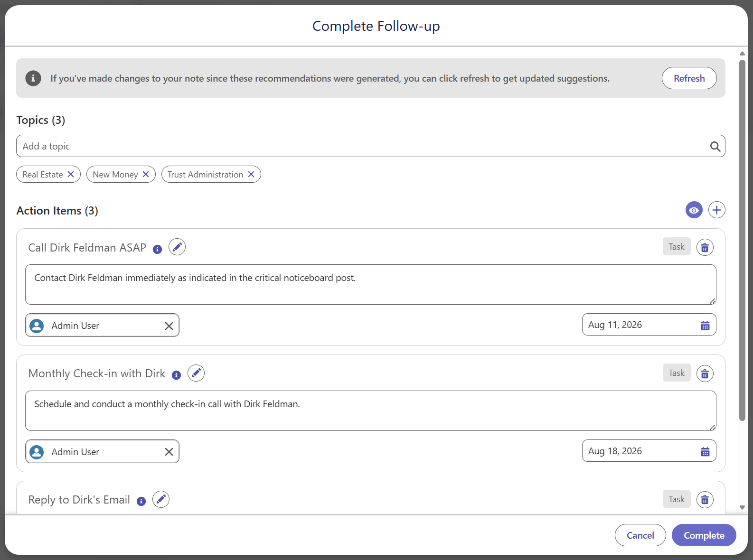
Task: Click Refresh to update suggestions
Action: [x=689, y=78]
